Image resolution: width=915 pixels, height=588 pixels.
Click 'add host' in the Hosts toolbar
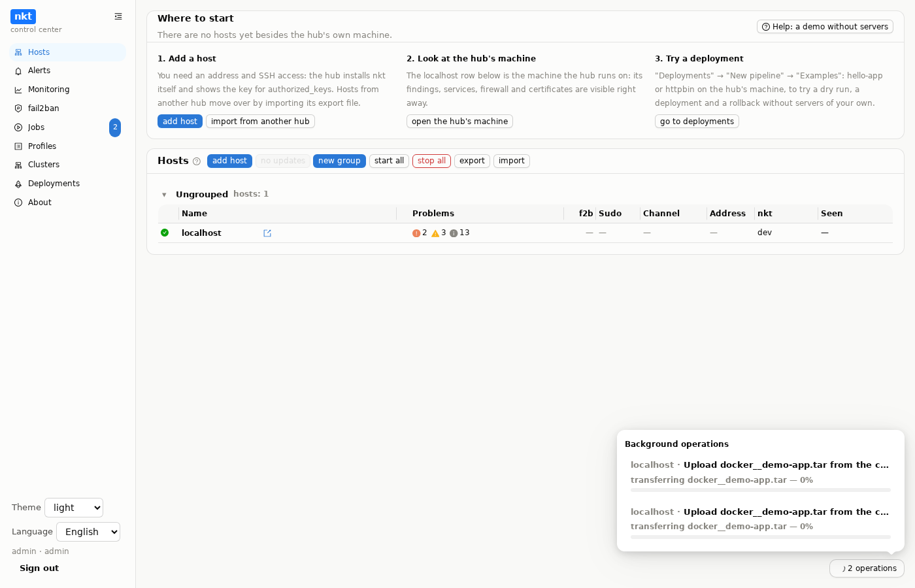pyautogui.click(x=229, y=161)
